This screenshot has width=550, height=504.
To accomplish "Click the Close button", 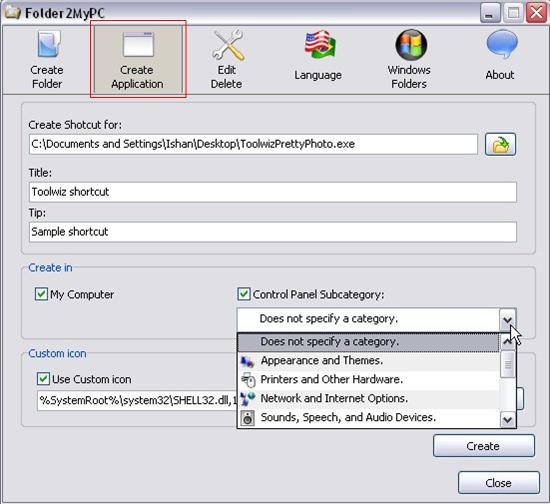I will [x=498, y=483].
